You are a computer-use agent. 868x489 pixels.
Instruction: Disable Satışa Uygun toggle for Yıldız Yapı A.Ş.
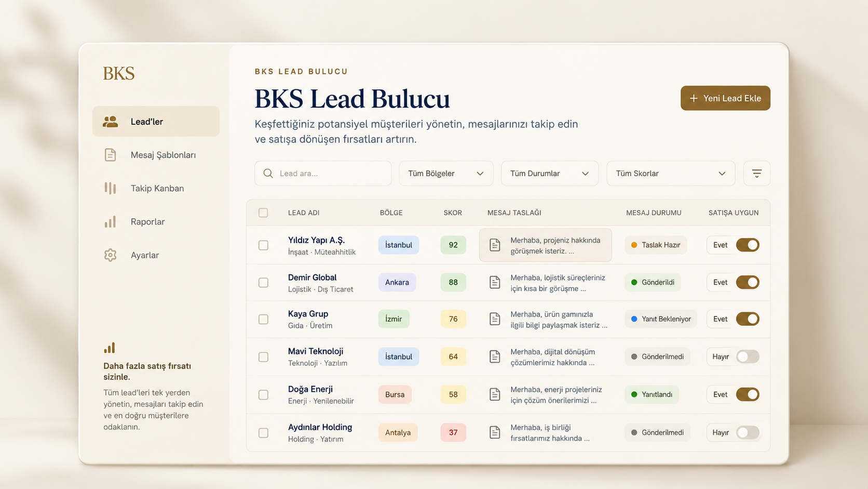click(x=748, y=245)
